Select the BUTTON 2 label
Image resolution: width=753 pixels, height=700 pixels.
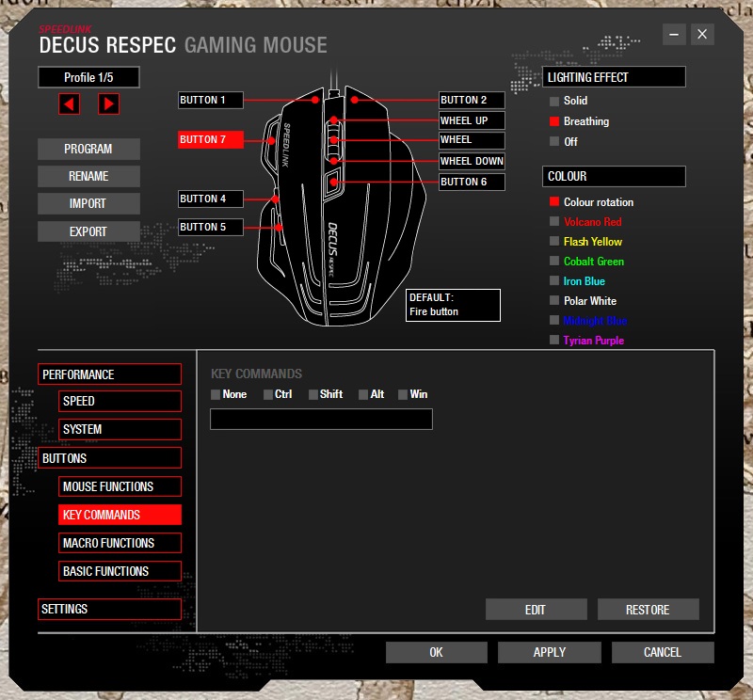tap(472, 101)
